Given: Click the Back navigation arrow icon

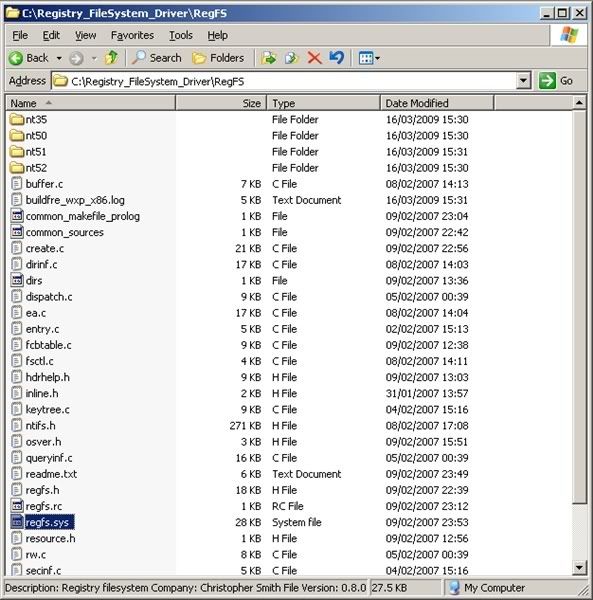Looking at the screenshot, I should click(x=16, y=58).
